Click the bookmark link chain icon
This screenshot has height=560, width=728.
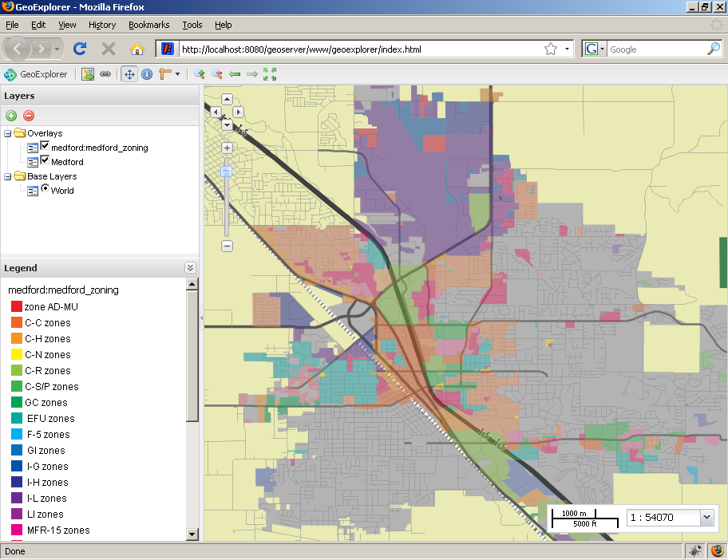pos(105,74)
